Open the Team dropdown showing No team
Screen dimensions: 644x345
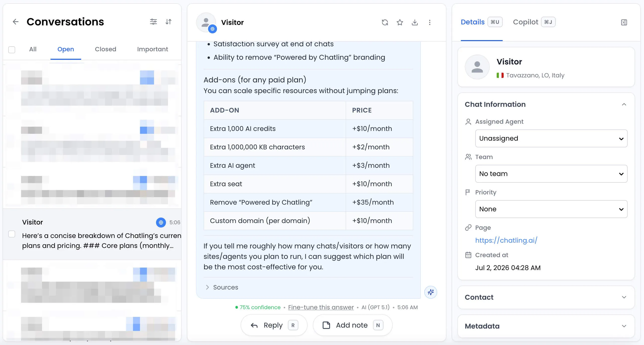tap(551, 174)
